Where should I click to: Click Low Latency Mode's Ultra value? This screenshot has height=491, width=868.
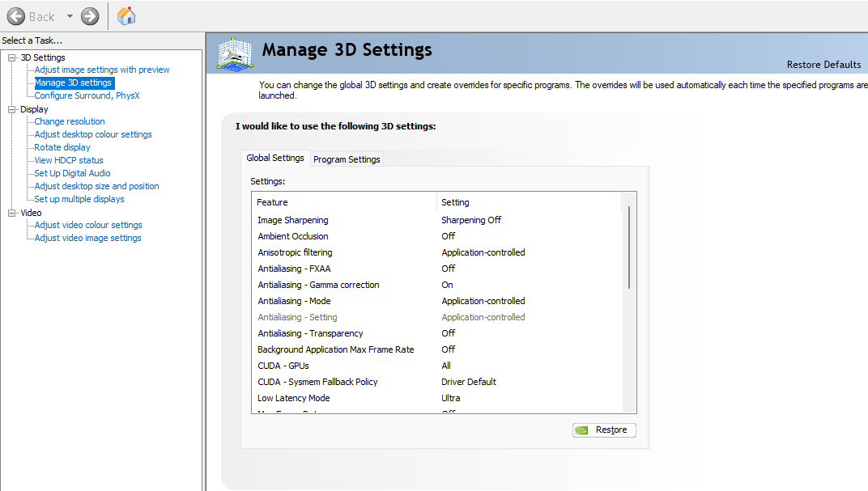pos(451,398)
